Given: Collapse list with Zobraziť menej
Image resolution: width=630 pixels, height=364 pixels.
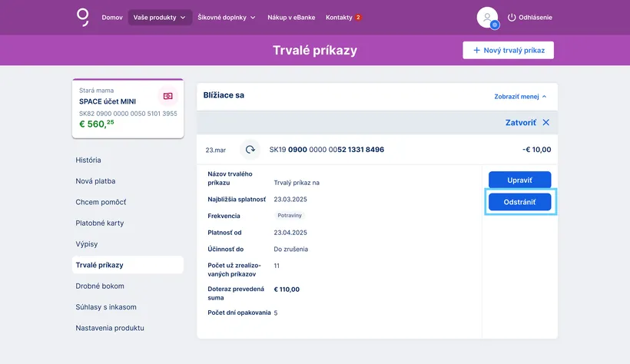Looking at the screenshot, I should 520,97.
